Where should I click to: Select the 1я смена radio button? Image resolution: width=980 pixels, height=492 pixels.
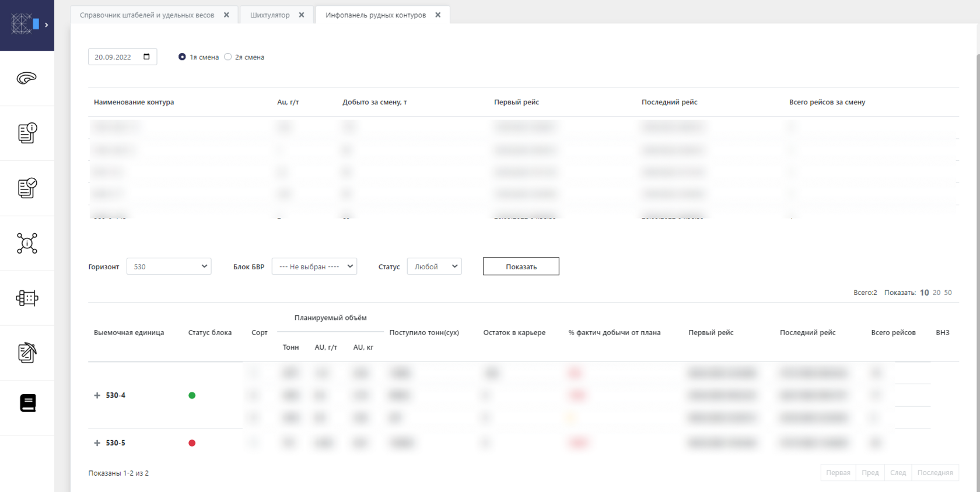click(x=182, y=57)
